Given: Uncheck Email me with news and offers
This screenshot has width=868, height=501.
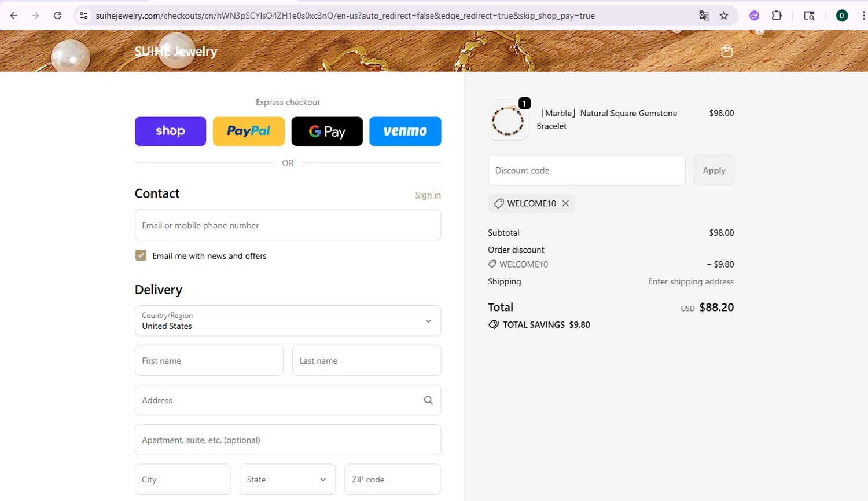Looking at the screenshot, I should point(141,255).
